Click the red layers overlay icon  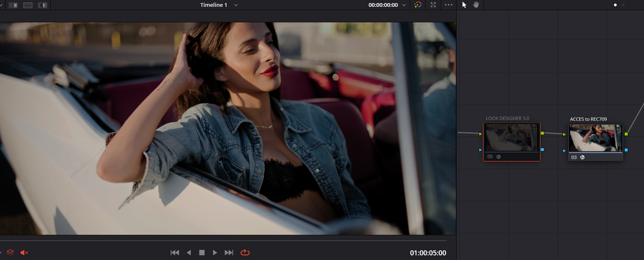[x=10, y=252]
